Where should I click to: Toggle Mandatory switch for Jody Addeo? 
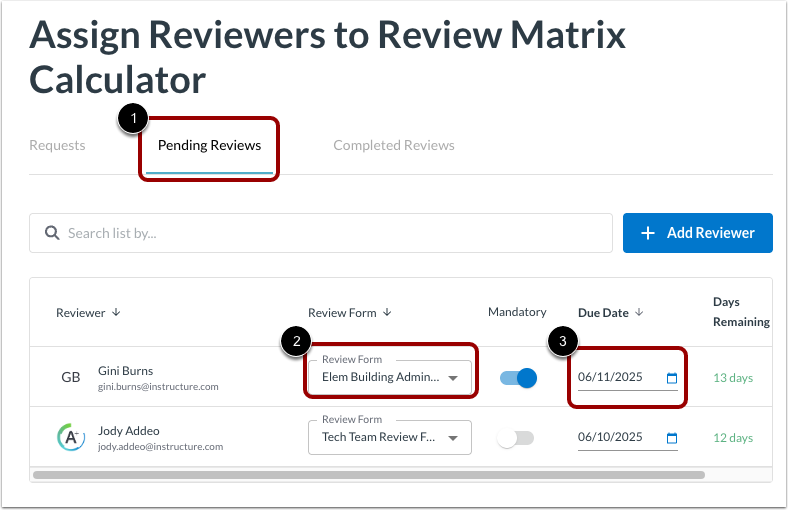(515, 438)
